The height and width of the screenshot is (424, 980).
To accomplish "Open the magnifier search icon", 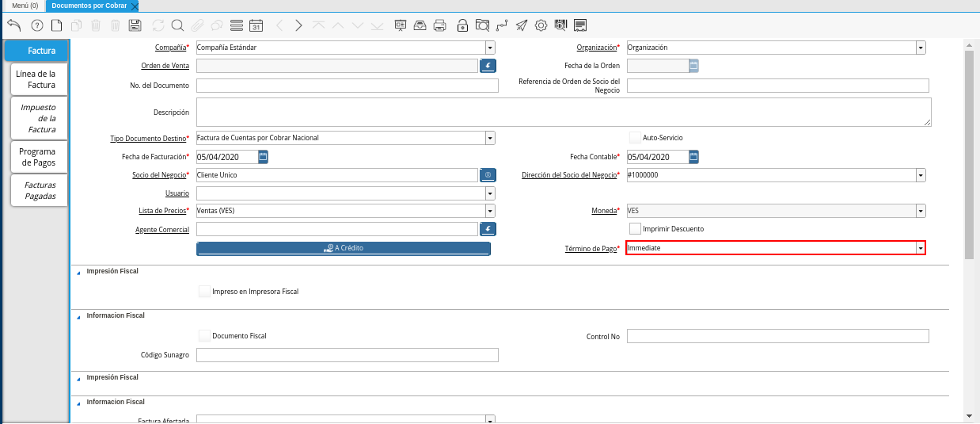I will [x=177, y=25].
